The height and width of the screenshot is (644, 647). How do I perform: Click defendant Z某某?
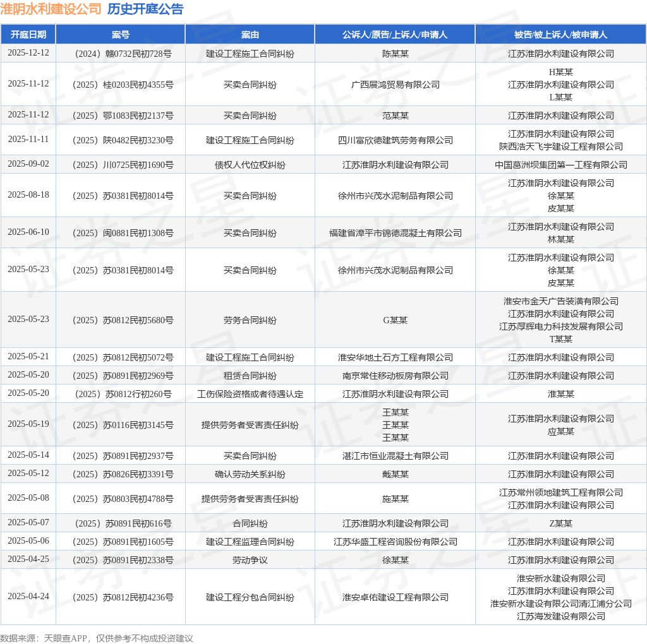click(561, 523)
